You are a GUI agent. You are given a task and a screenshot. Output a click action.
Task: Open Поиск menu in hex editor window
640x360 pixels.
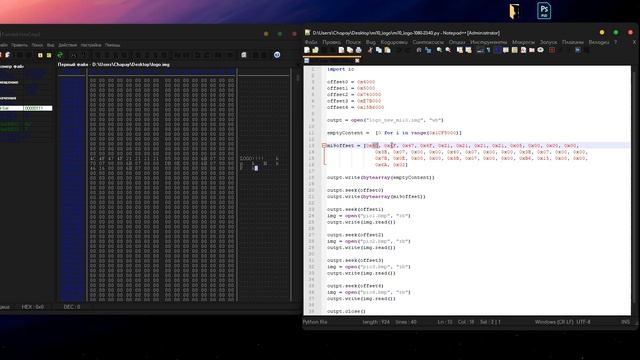point(37,45)
